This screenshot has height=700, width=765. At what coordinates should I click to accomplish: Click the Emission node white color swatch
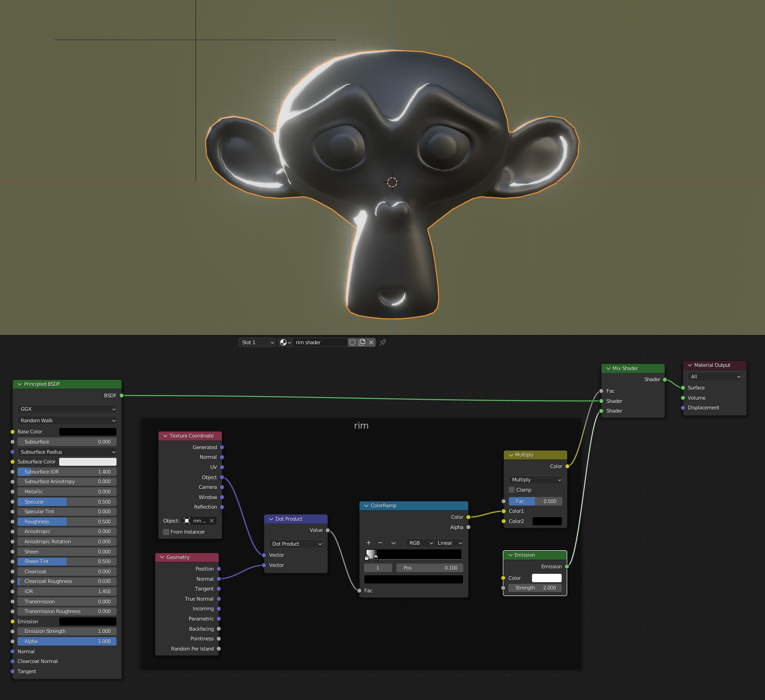(x=546, y=578)
